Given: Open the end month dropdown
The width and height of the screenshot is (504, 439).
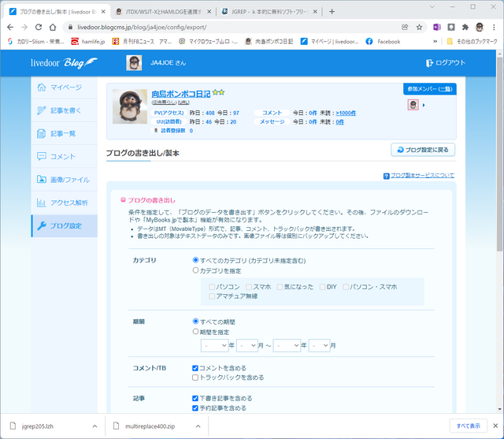Looking at the screenshot, I should tap(319, 346).
